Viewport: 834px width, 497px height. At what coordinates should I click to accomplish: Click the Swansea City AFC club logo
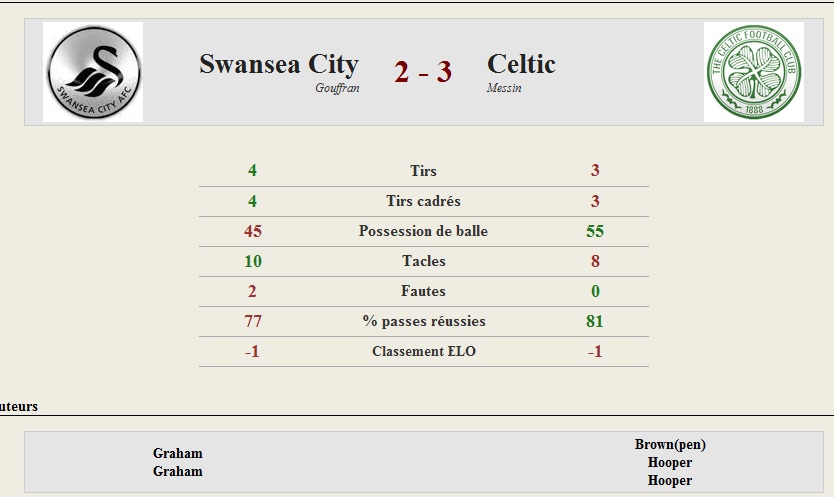pyautogui.click(x=93, y=72)
